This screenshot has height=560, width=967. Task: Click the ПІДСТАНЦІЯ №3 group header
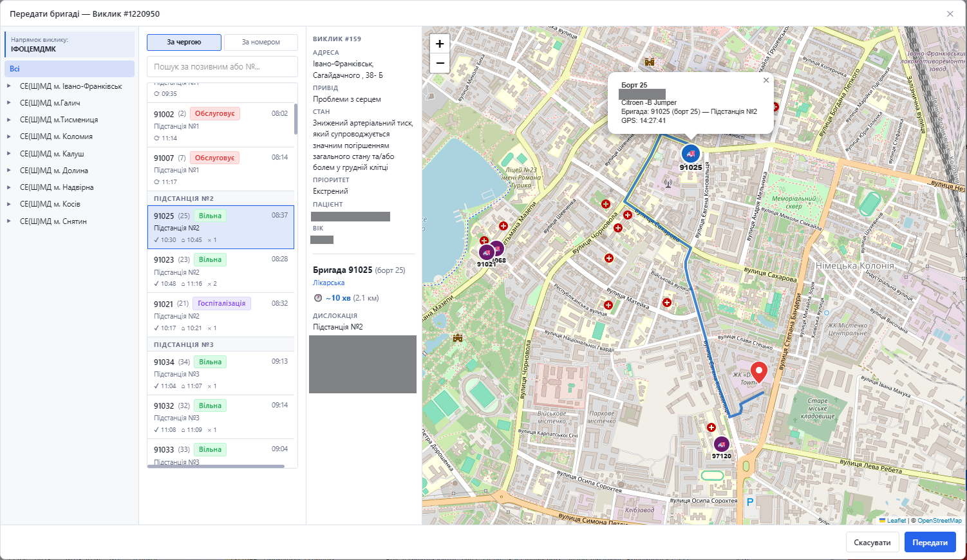(221, 344)
